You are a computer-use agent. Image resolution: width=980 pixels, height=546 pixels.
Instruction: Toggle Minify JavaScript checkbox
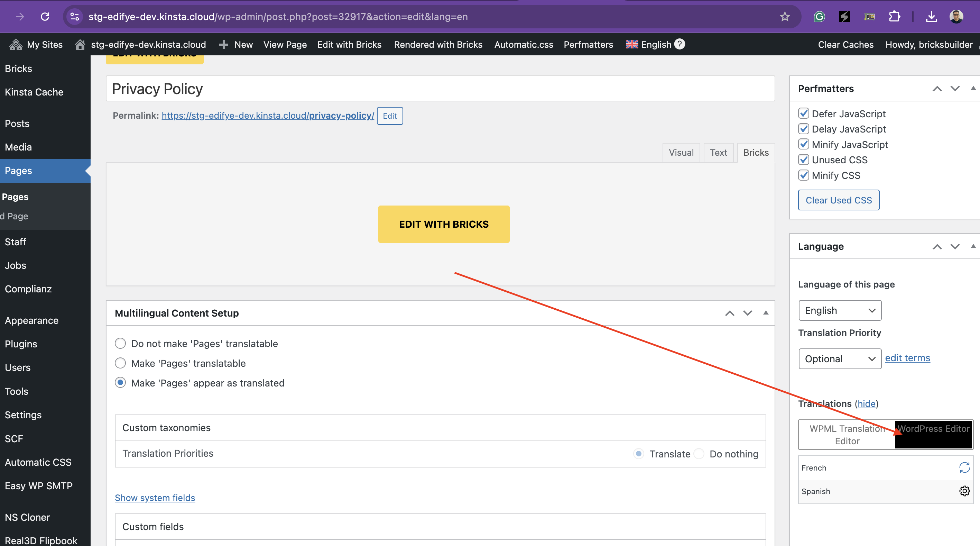pos(804,144)
